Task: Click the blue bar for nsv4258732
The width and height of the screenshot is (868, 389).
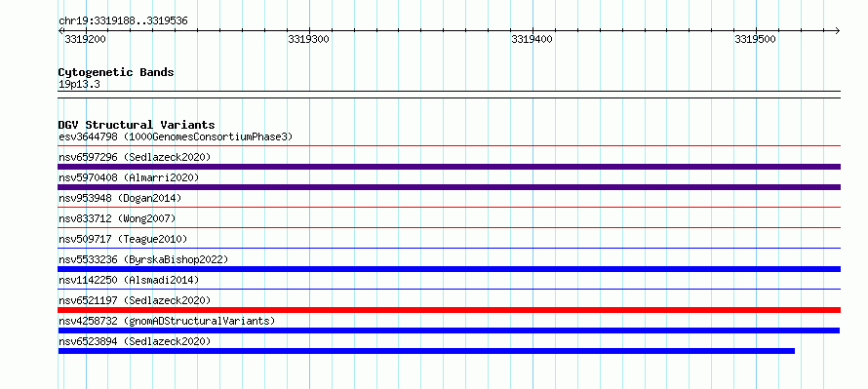Action: pyautogui.click(x=449, y=331)
